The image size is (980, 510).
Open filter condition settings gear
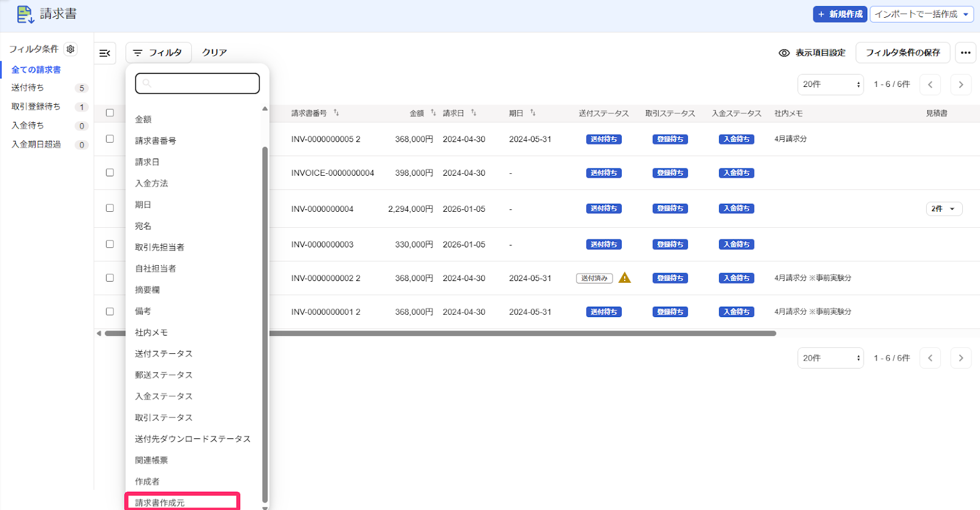[70, 49]
